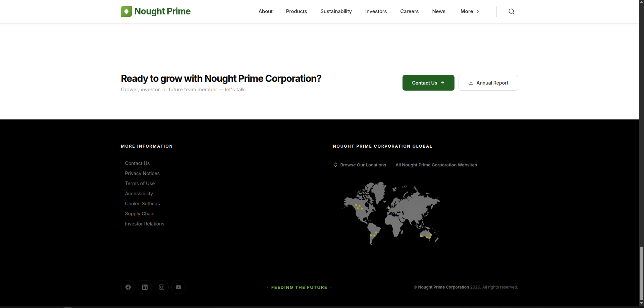Open the Instagram social icon

pos(162,287)
